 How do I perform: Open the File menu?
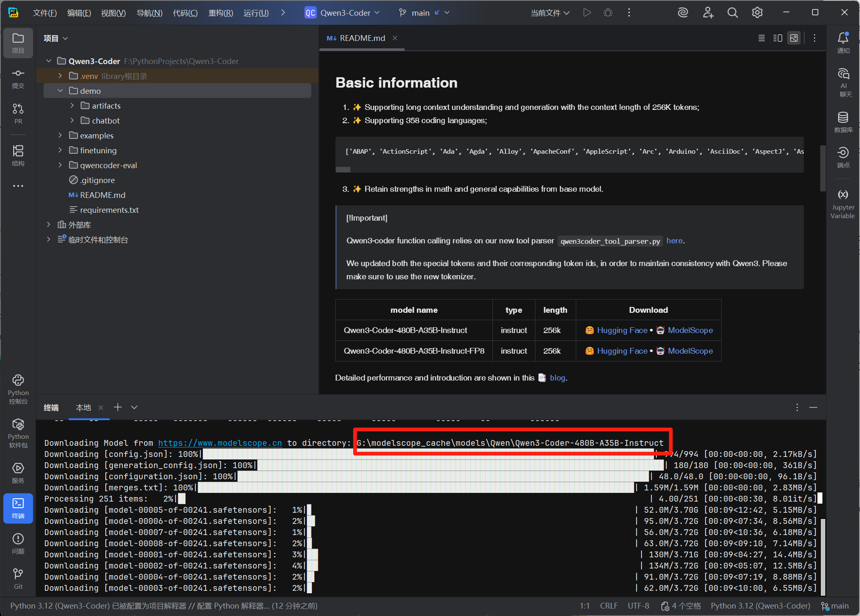point(45,13)
